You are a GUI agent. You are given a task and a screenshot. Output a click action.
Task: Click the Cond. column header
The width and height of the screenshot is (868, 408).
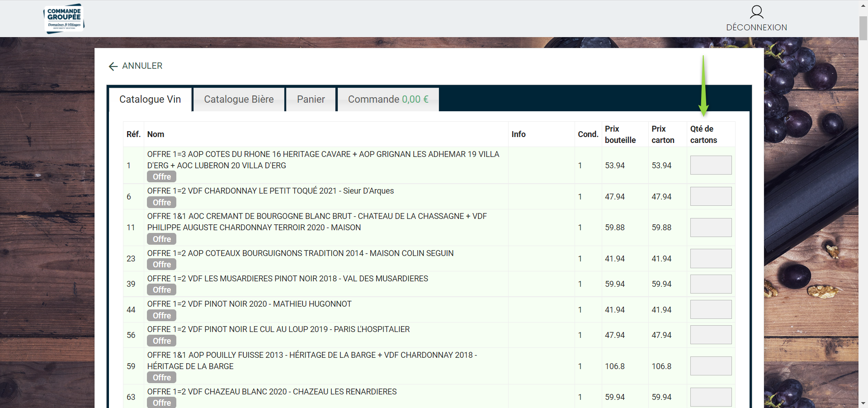pyautogui.click(x=588, y=134)
